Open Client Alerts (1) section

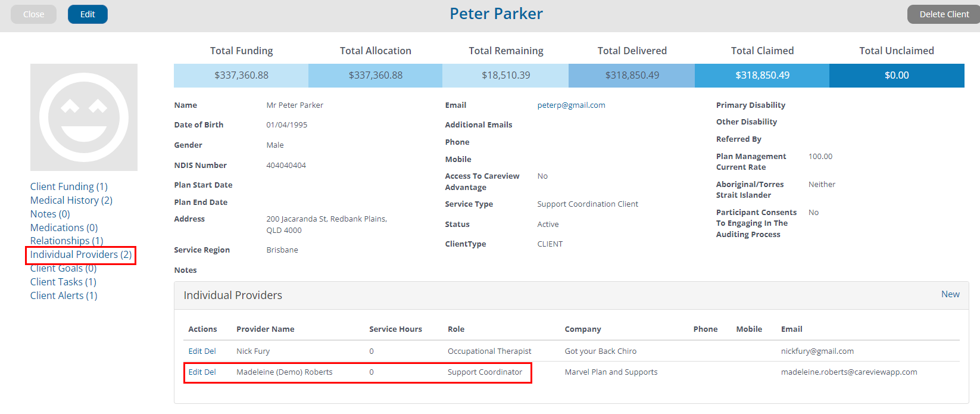(64, 295)
